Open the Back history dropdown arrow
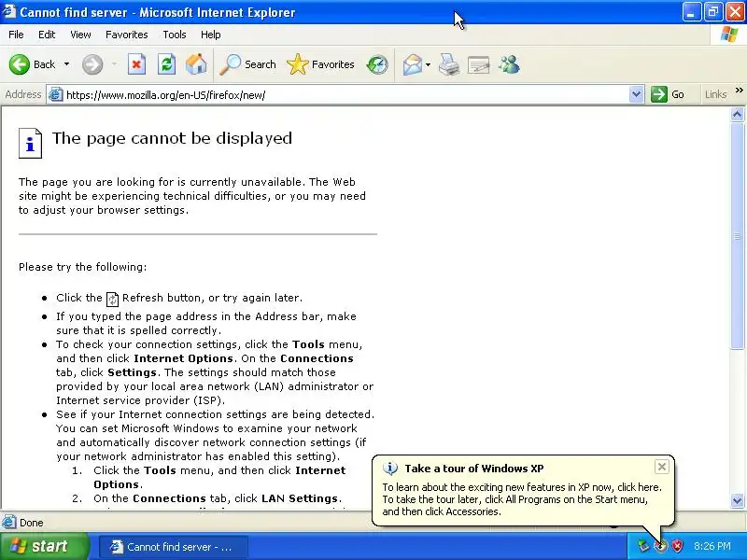This screenshot has height=560, width=747. 66,64
